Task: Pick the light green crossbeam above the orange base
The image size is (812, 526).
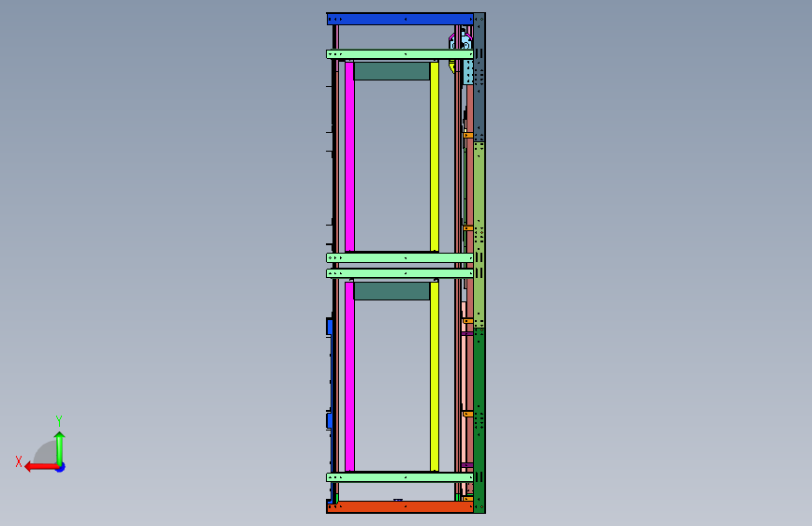Action: pos(400,477)
